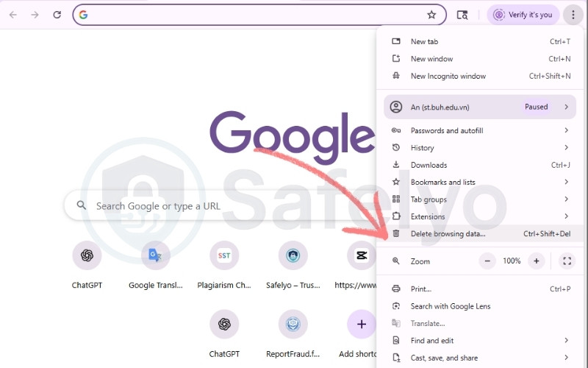588x368 pixels.
Task: Click the Translate... menu entry
Action: pos(480,323)
